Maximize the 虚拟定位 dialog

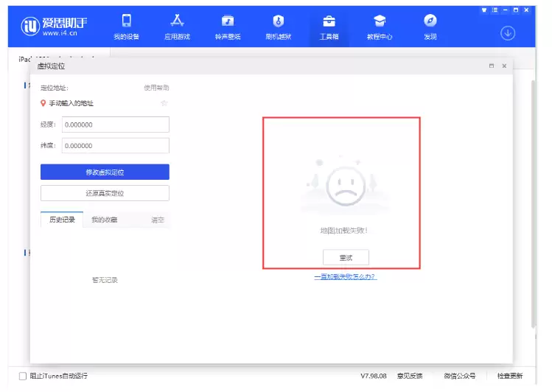coord(492,66)
